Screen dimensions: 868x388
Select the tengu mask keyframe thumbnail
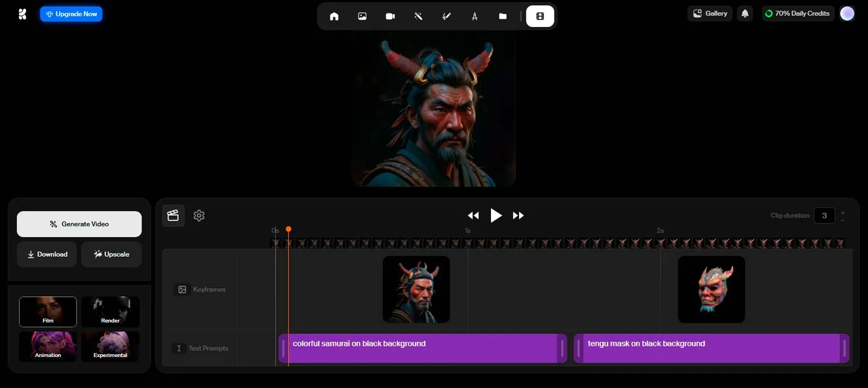tap(711, 289)
